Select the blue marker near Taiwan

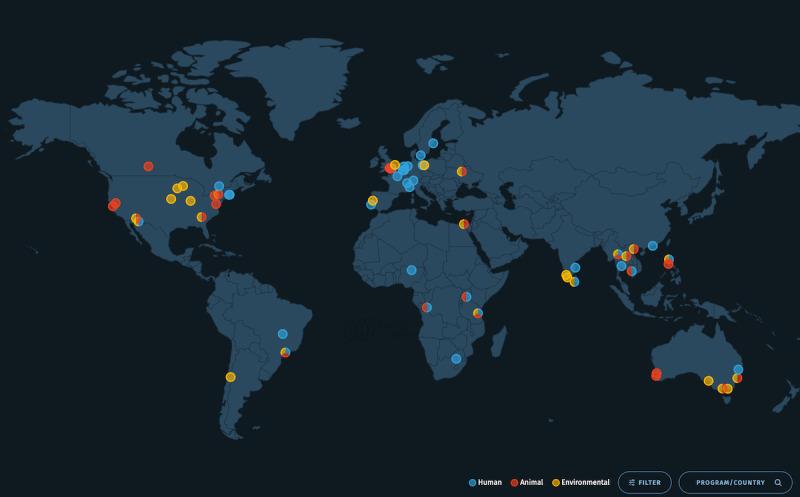coord(653,245)
